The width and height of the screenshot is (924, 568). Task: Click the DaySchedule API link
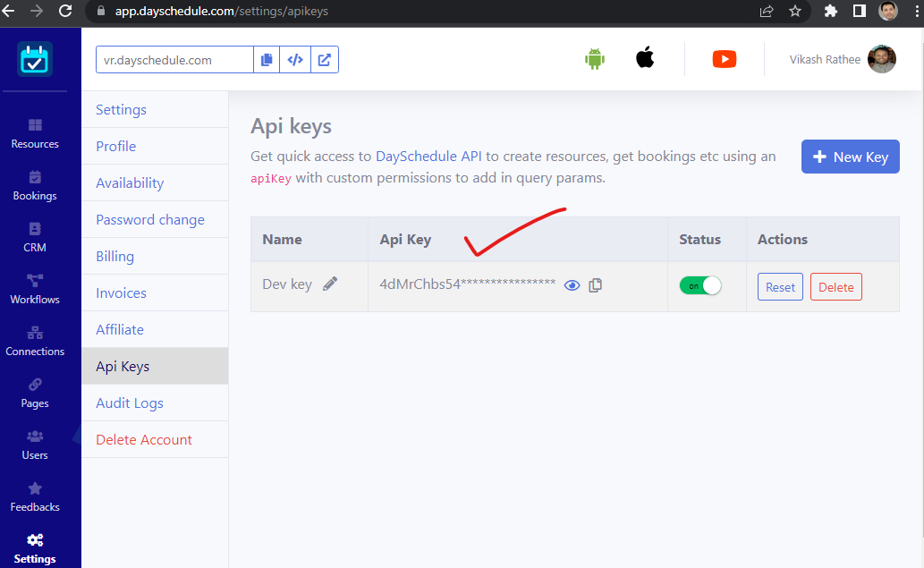[x=428, y=156]
